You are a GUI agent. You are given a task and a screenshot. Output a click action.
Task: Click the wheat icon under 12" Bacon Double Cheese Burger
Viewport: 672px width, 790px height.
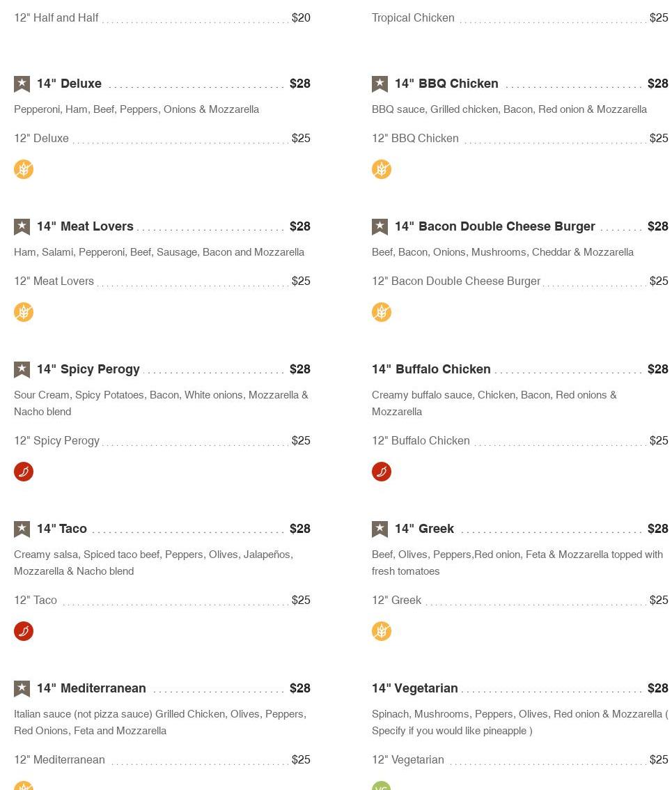(382, 312)
